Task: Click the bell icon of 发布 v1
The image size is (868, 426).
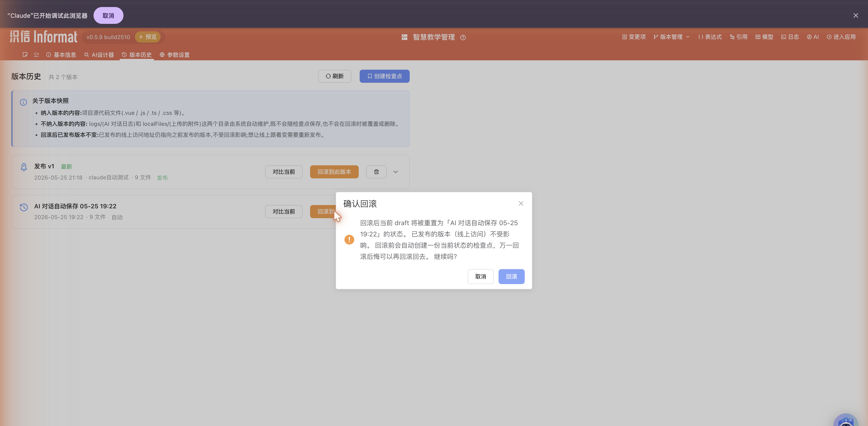Action: (24, 167)
